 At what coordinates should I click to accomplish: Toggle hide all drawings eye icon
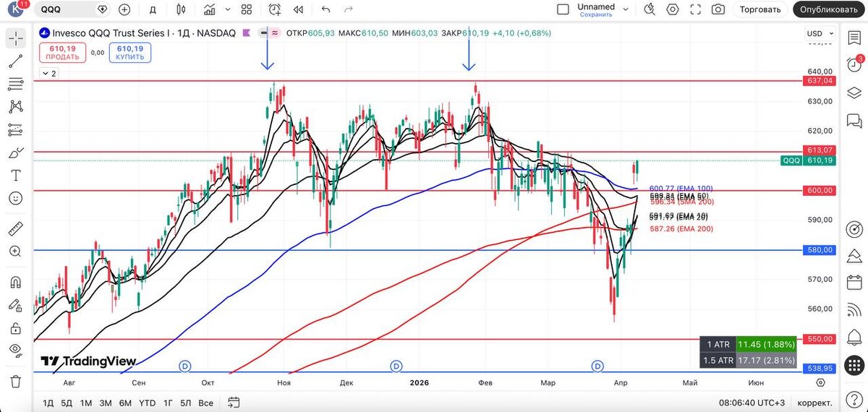[15, 350]
